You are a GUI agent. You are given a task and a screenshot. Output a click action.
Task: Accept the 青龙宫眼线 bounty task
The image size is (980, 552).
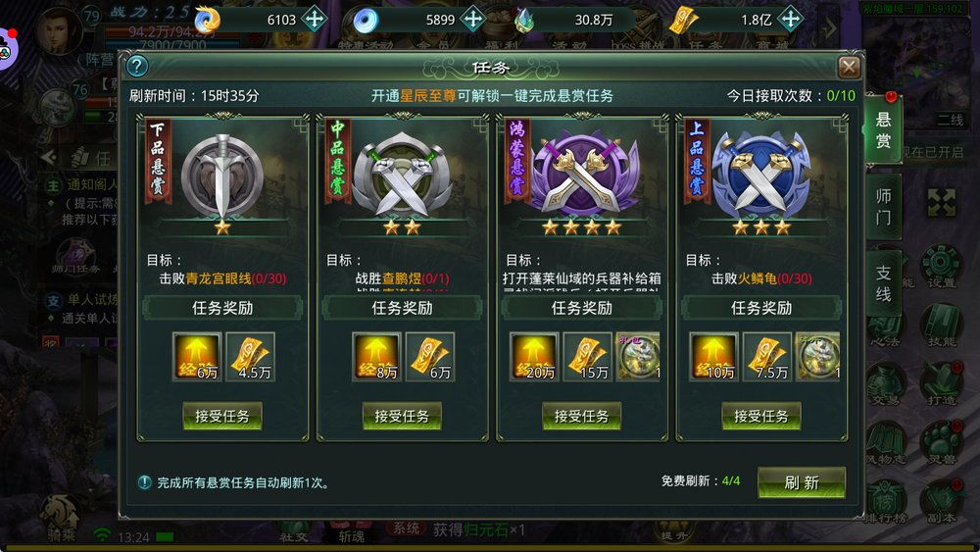tap(221, 417)
